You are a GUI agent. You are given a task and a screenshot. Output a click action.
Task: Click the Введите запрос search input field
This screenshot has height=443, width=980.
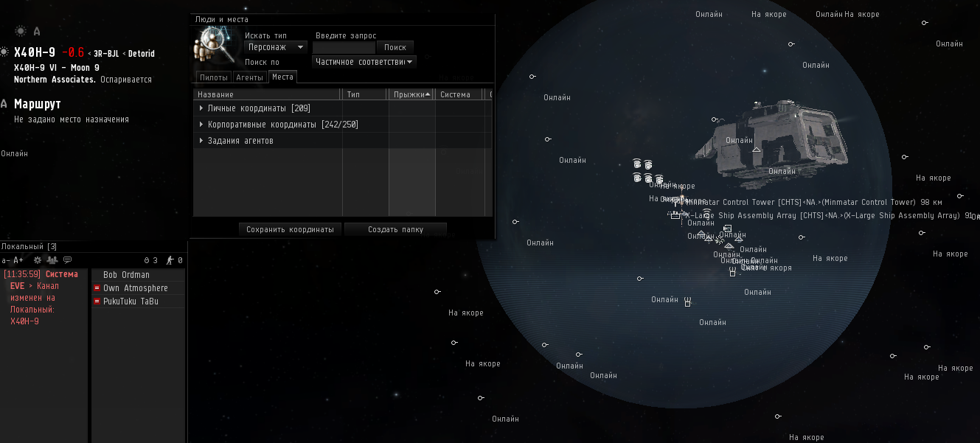(x=344, y=47)
